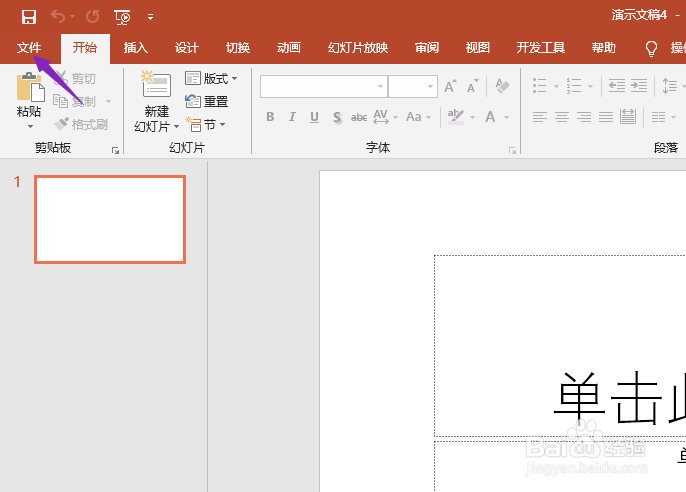Click Decrease Font Size icon

[x=472, y=86]
